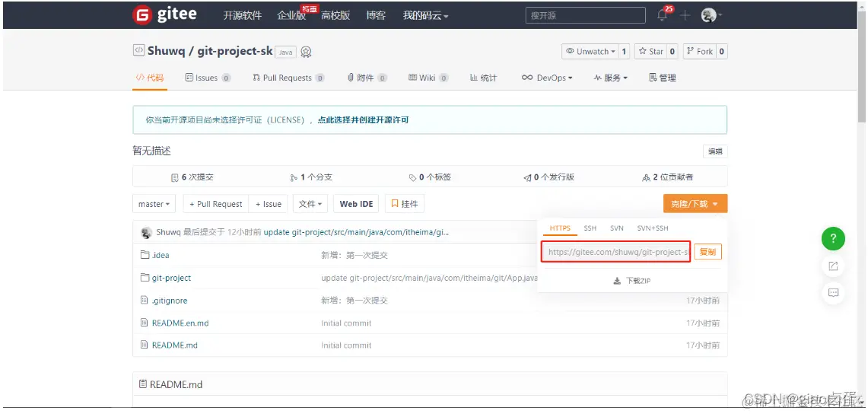Click the README.md file icon in list

point(145,345)
